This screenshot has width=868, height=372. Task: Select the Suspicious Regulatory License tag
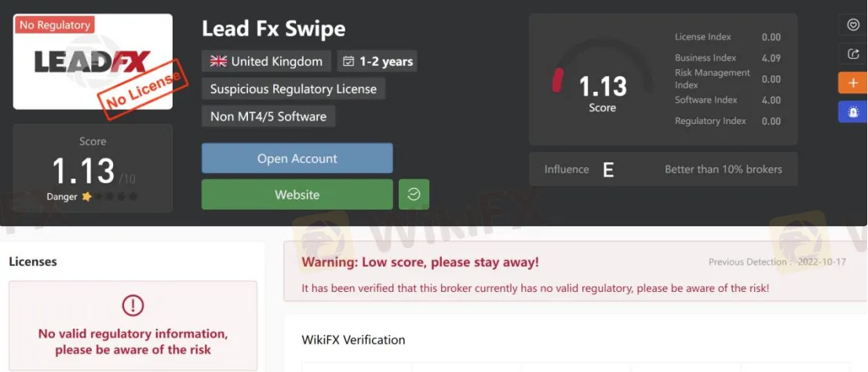point(294,89)
